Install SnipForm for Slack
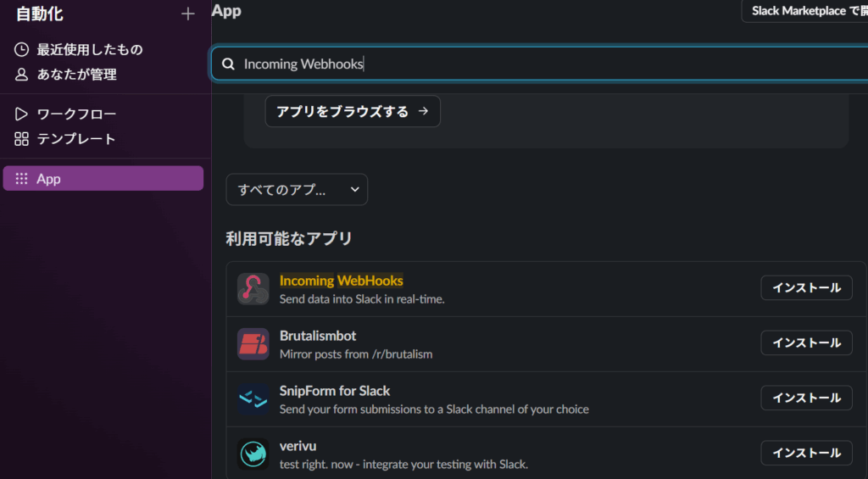 point(807,398)
